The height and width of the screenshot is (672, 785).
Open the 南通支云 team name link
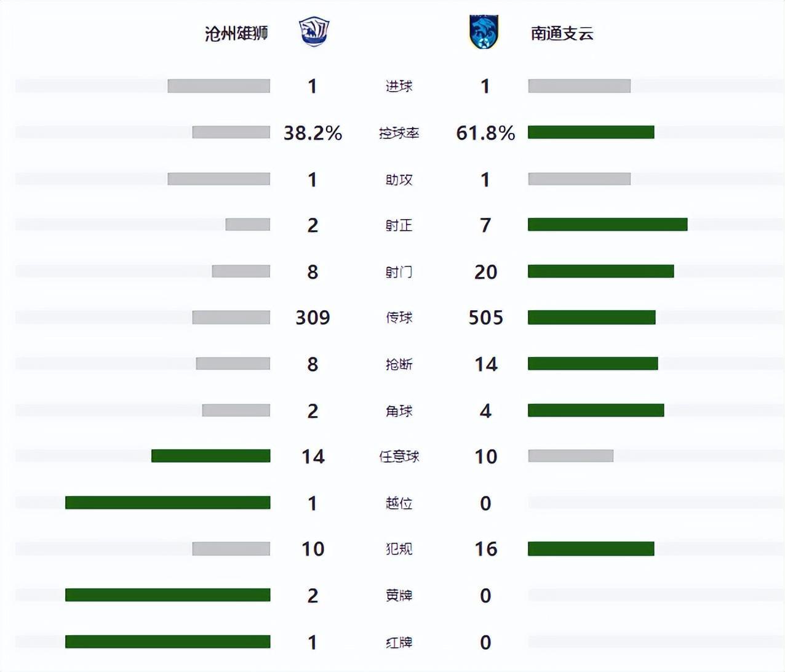[x=562, y=33]
